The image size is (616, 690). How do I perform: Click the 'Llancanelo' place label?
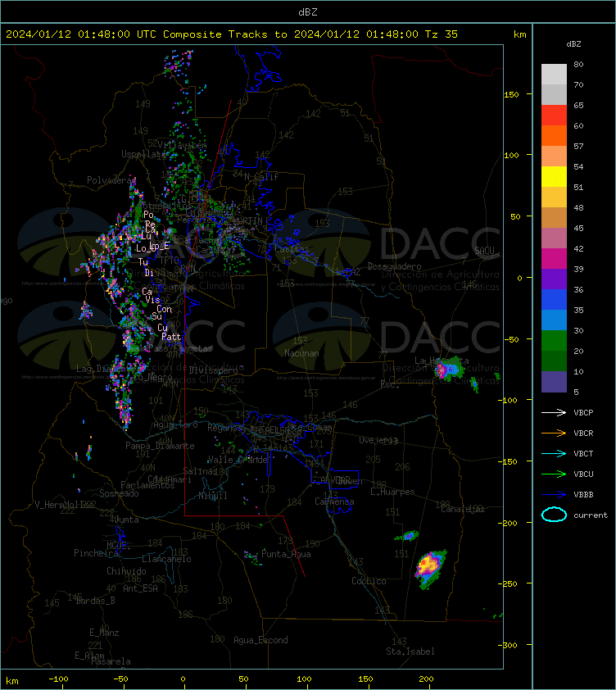(166, 560)
